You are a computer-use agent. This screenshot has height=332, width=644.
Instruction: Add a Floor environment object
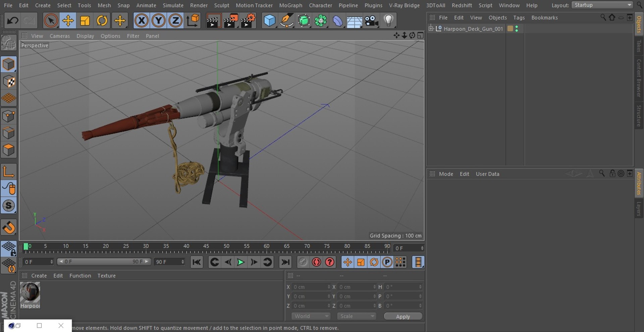355,21
